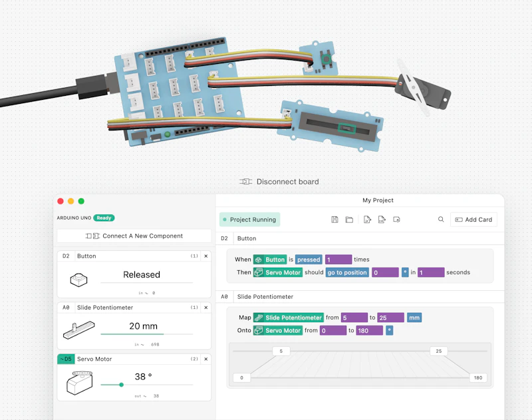Open the 'go to position' action dropdown
The image size is (532, 420).
point(347,272)
